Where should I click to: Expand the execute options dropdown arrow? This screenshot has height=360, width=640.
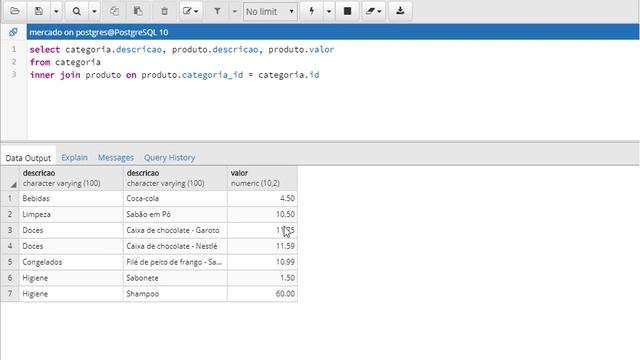point(329,11)
